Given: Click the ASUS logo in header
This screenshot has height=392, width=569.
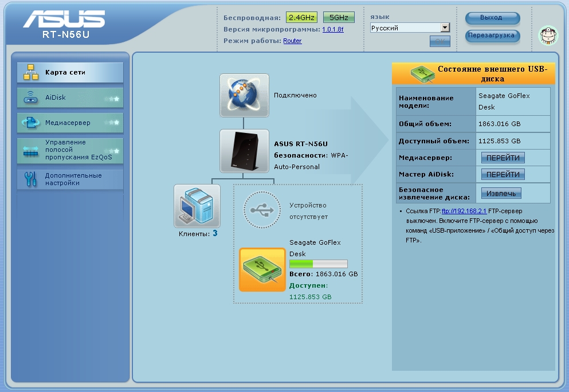Looking at the screenshot, I should pos(64,20).
